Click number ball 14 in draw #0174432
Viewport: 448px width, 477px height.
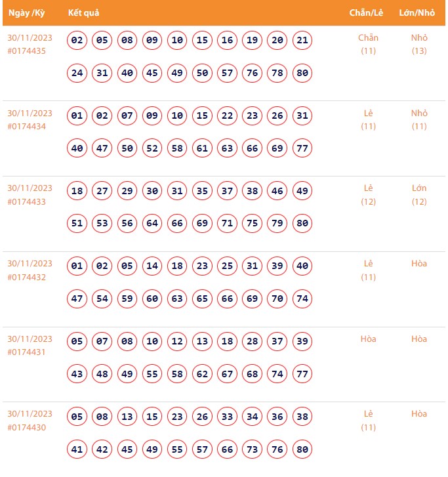(152, 266)
